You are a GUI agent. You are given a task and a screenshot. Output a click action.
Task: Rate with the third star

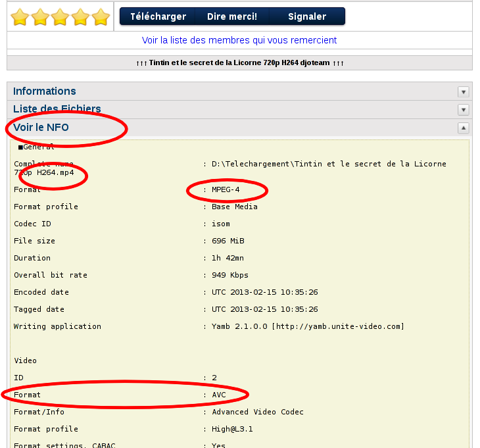tap(60, 17)
